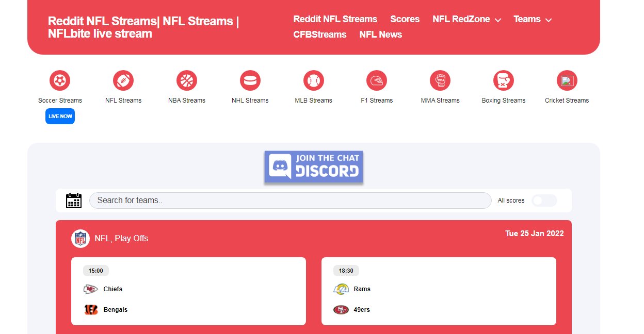Open the NFL RedZone nav label
The width and height of the screenshot is (644, 334).
461,19
